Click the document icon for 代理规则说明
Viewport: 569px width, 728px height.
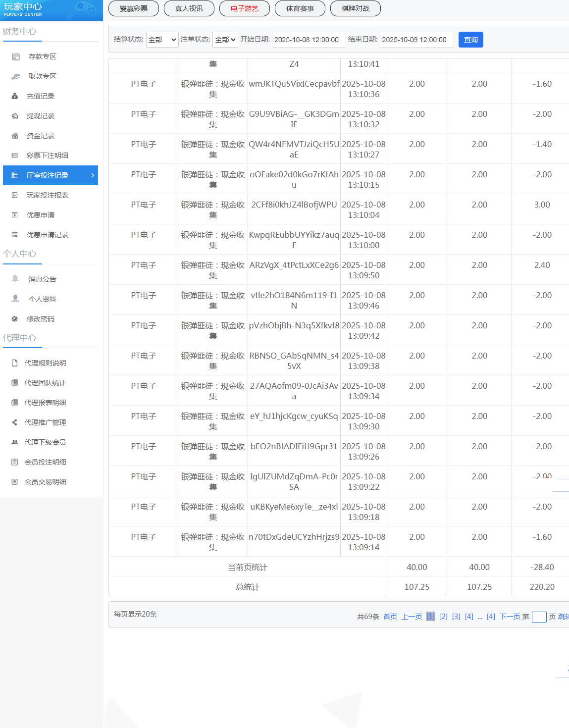(x=15, y=363)
